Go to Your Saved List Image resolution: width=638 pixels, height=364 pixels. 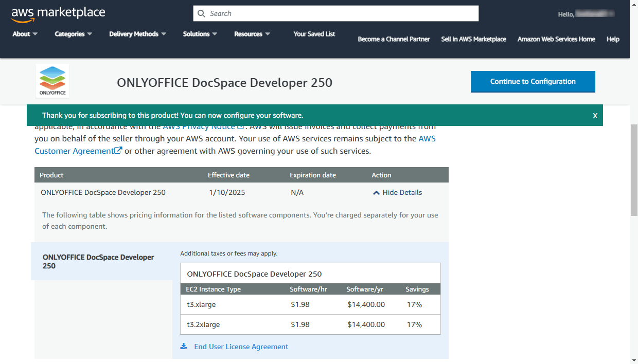click(314, 34)
